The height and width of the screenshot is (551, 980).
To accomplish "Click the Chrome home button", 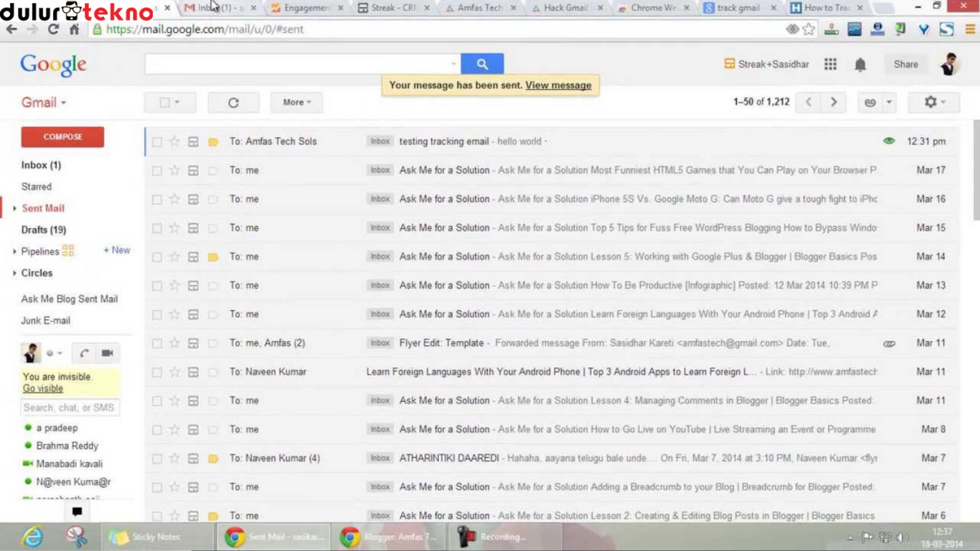I will tap(74, 29).
